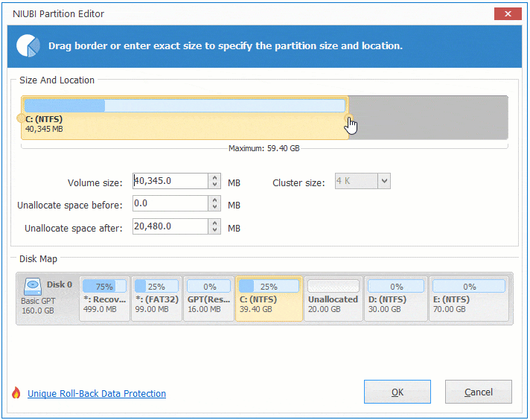Click Unallocate space before input field
The height and width of the screenshot is (420, 530).
(170, 203)
